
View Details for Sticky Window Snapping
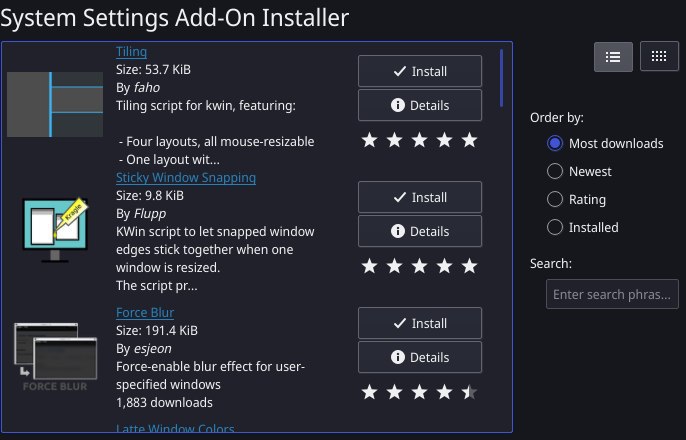click(420, 231)
